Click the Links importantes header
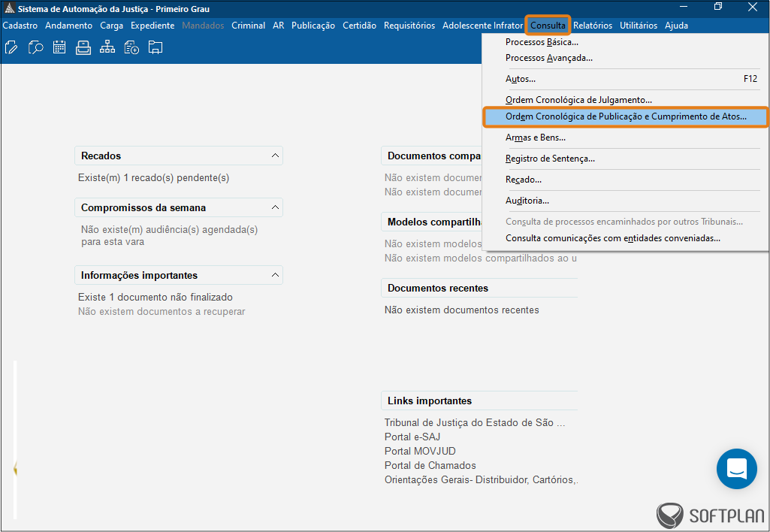Image resolution: width=770 pixels, height=532 pixels. [x=479, y=401]
